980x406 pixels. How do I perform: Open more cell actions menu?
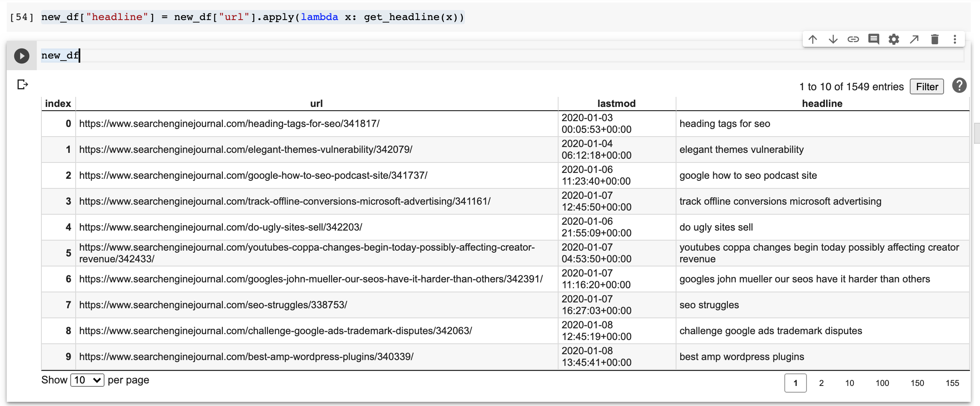[x=954, y=39]
